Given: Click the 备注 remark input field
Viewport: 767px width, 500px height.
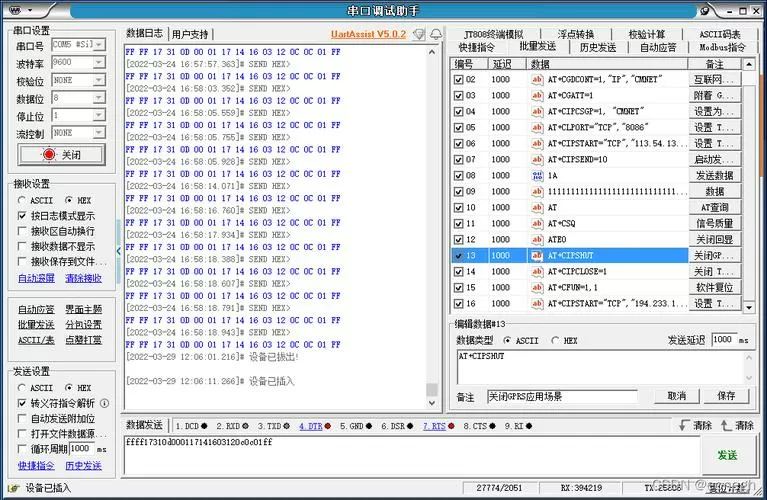Looking at the screenshot, I should click(x=562, y=396).
